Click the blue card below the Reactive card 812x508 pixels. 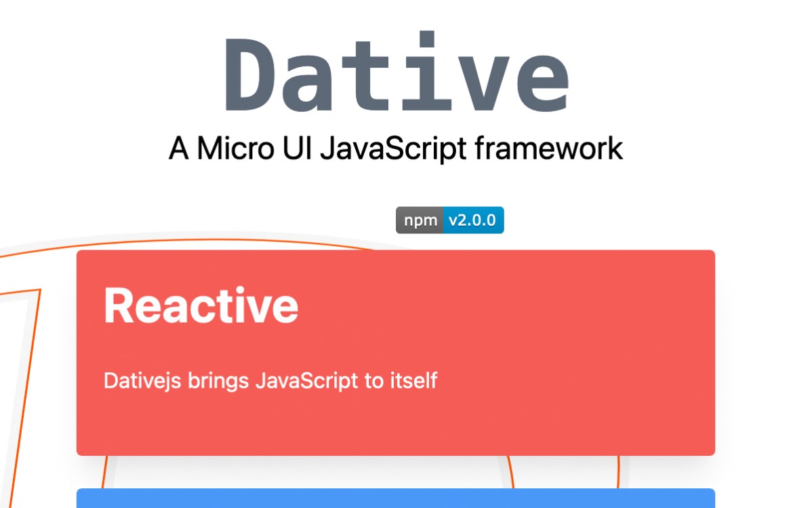396,498
